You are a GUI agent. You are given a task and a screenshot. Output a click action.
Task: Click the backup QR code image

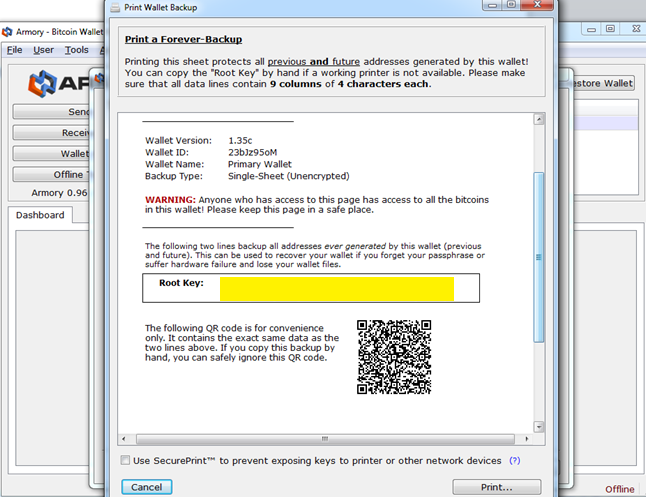[394, 357]
